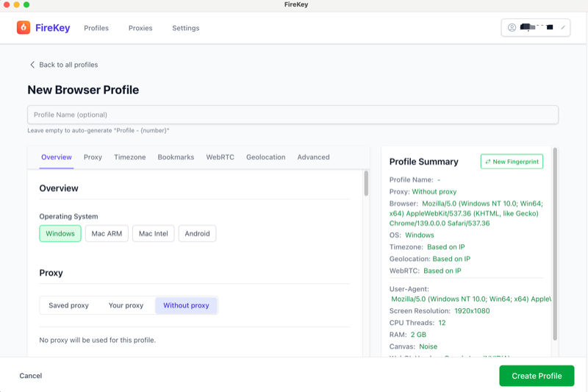Go to the Advanced tab
This screenshot has height=392, width=588.
(x=313, y=157)
